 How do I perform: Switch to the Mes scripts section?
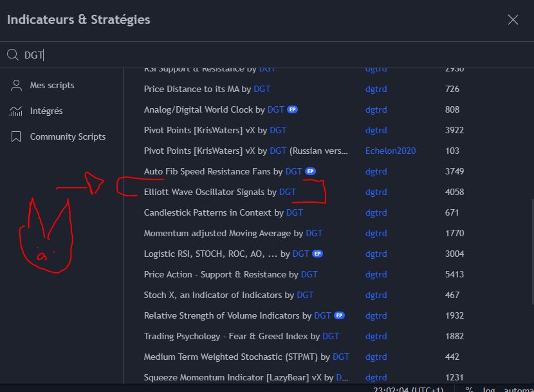point(52,84)
